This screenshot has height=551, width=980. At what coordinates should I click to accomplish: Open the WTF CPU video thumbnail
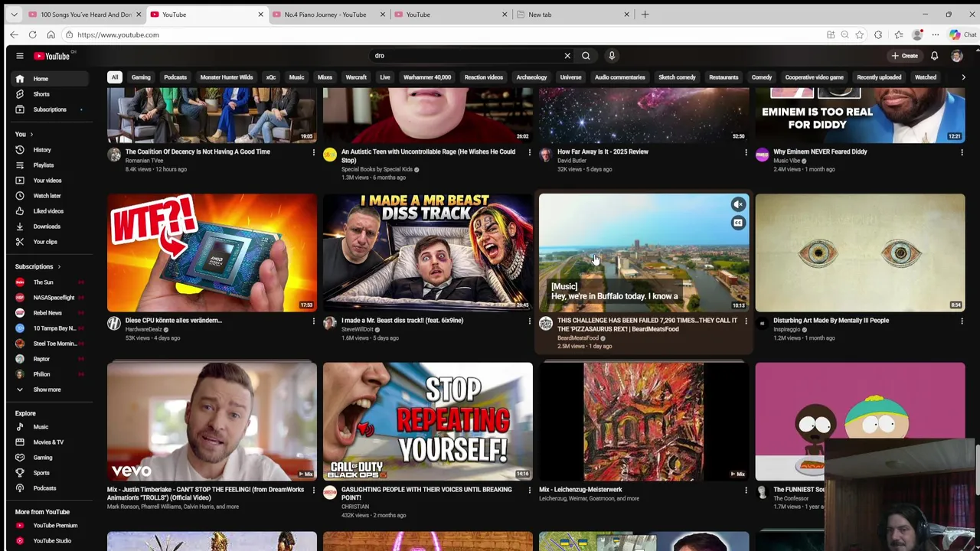pos(211,253)
